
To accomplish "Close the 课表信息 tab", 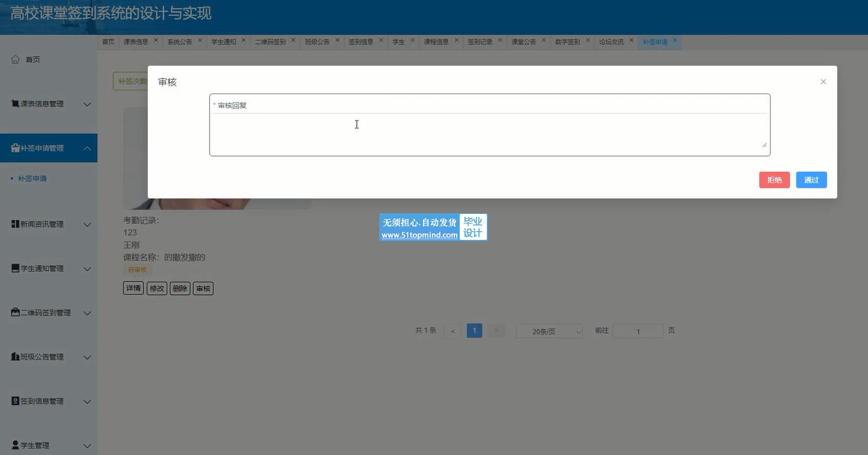I will point(156,40).
